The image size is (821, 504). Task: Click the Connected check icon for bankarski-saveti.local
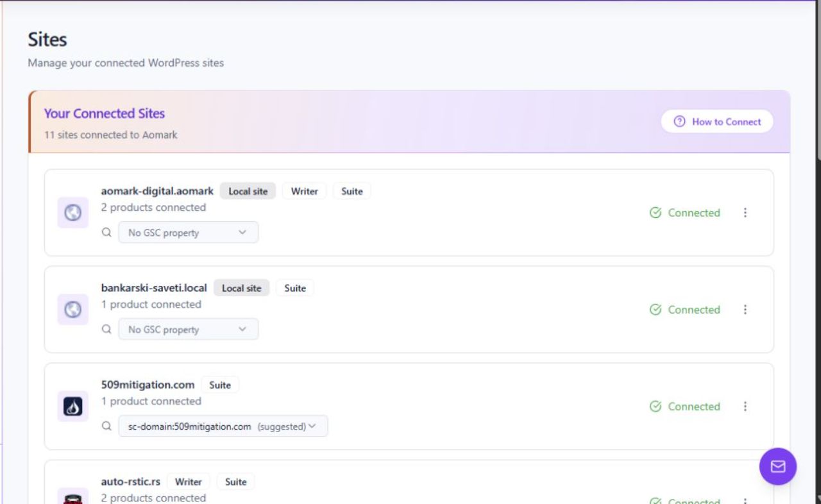656,310
